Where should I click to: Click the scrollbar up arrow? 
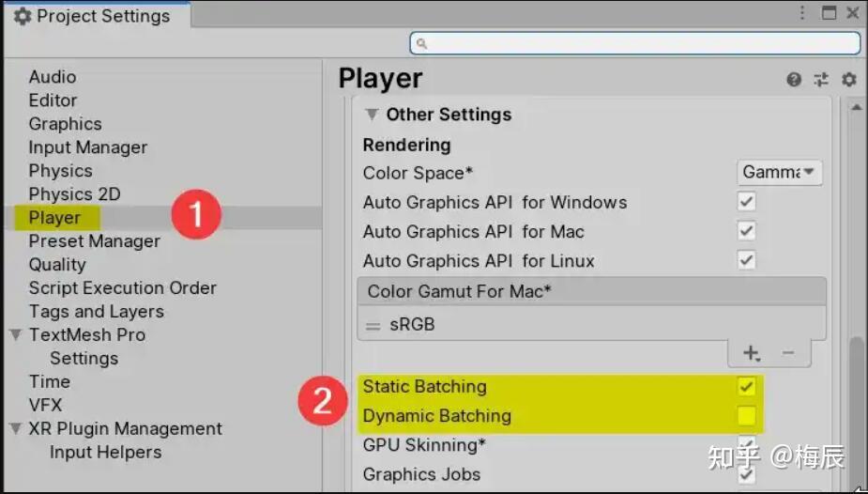[x=857, y=107]
